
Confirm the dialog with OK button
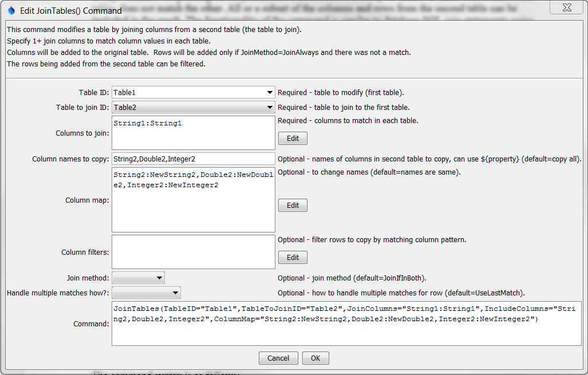point(315,358)
